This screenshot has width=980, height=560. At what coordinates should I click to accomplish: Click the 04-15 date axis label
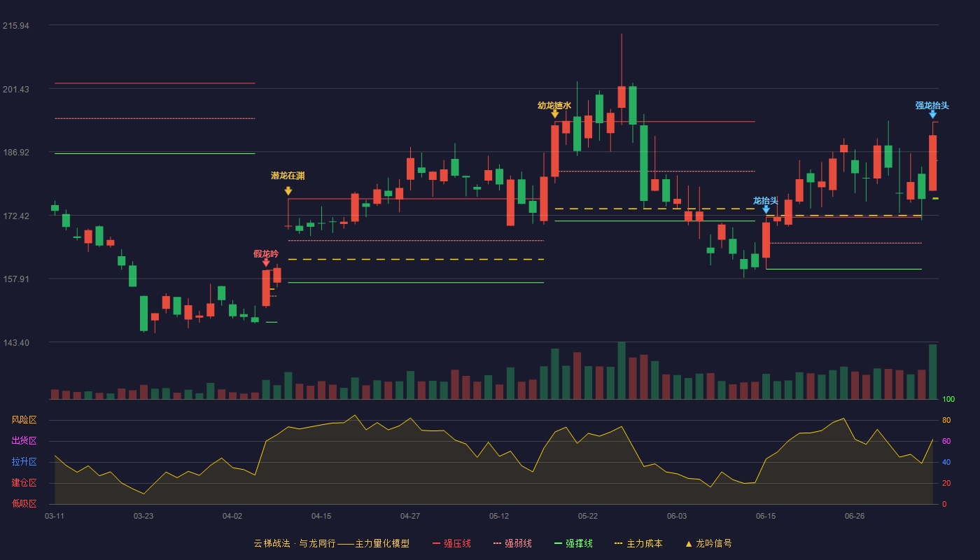(321, 516)
